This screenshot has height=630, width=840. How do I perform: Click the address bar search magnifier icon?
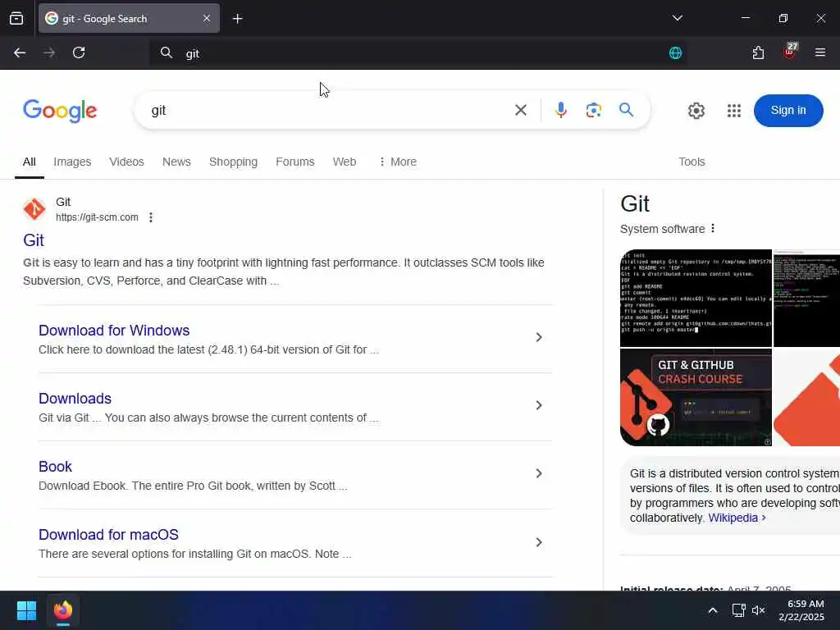point(166,52)
